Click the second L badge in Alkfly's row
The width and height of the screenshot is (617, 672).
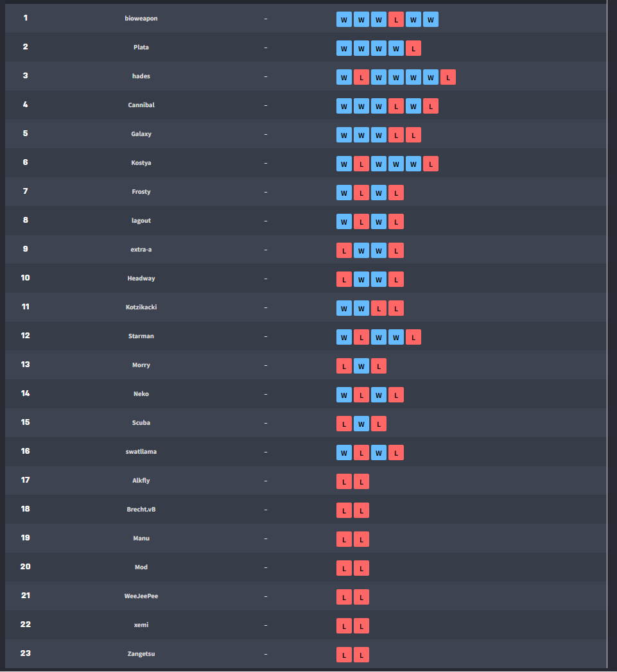[x=361, y=482]
